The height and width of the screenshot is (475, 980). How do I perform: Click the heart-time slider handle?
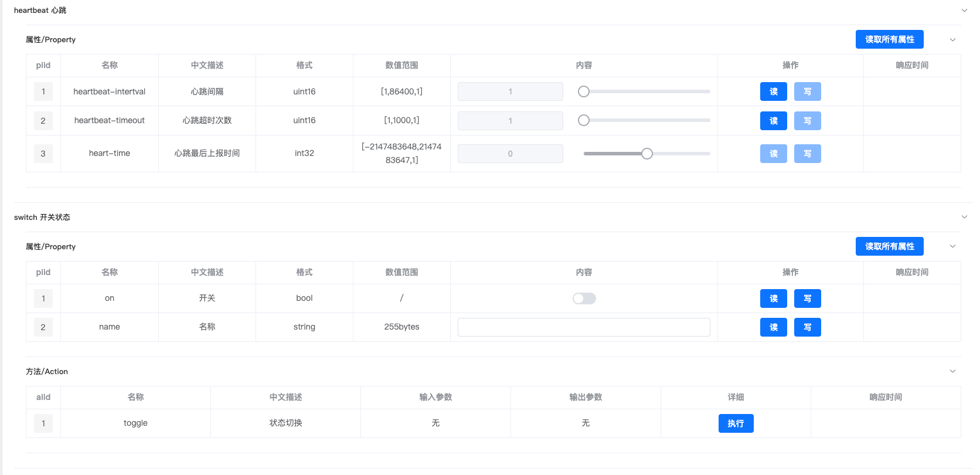click(646, 154)
